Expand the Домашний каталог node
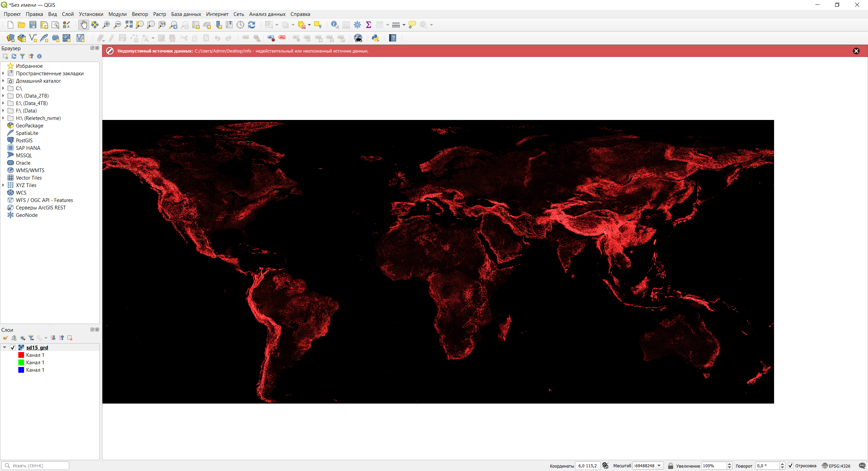Viewport: 868px width, 471px height. tap(3, 81)
